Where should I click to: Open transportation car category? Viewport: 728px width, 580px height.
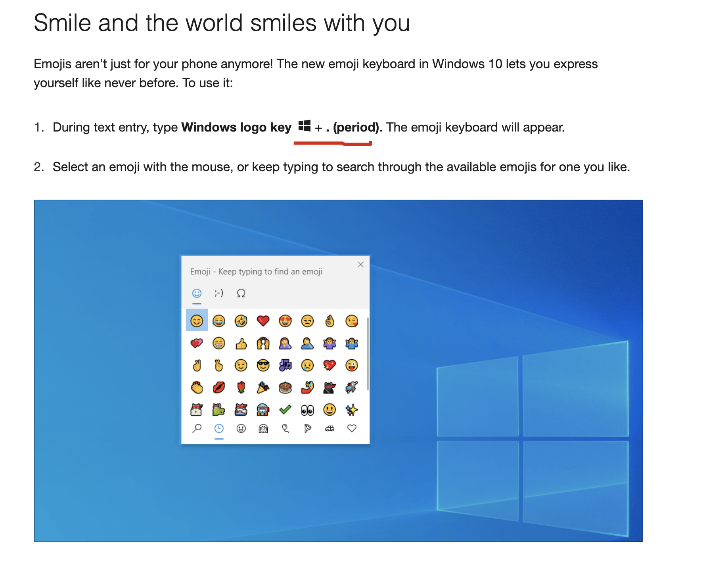[x=330, y=428]
